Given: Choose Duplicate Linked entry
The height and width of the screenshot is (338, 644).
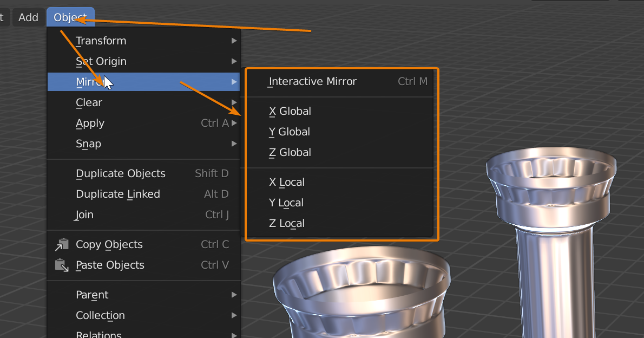Looking at the screenshot, I should tap(118, 194).
